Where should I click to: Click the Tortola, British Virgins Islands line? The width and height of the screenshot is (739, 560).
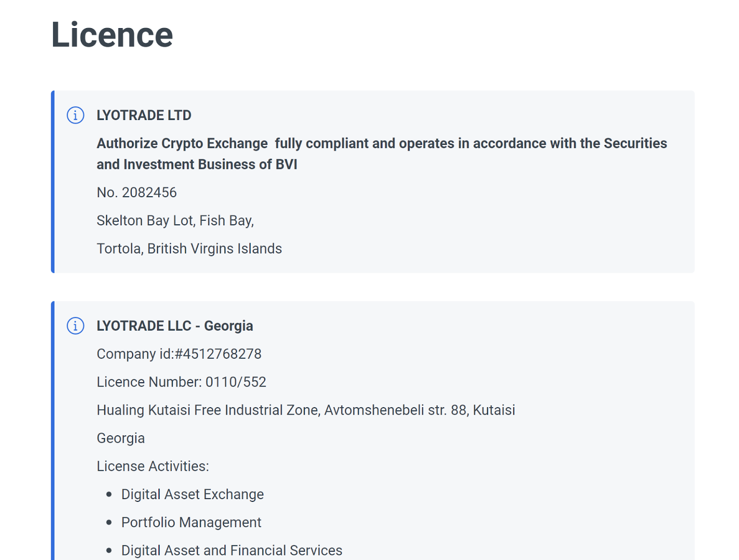coord(189,249)
